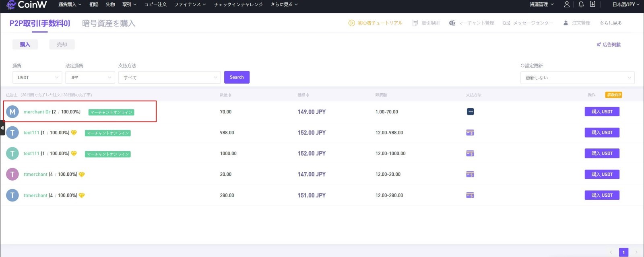The image size is (644, 257).
Task: Select the 購入 buy tab
Action: click(x=25, y=45)
